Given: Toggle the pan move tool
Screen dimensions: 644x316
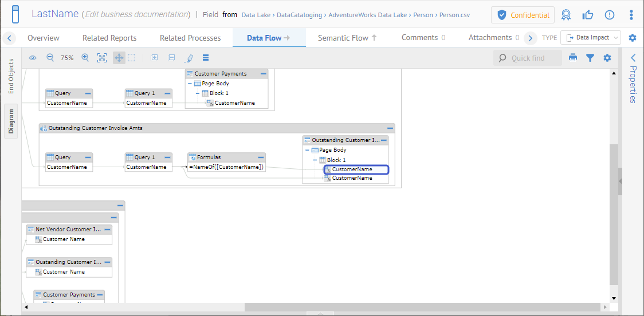Looking at the screenshot, I should pyautogui.click(x=119, y=58).
